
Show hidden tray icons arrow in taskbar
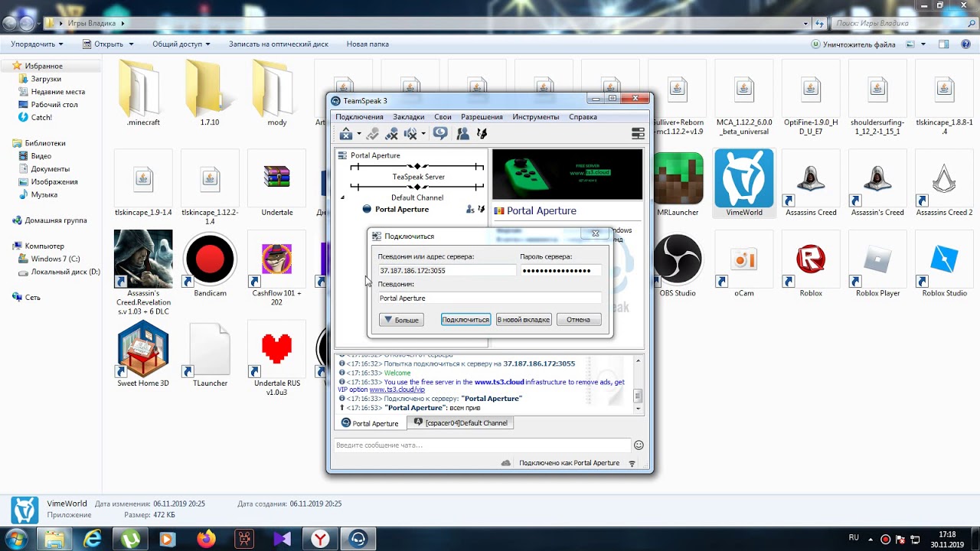871,539
